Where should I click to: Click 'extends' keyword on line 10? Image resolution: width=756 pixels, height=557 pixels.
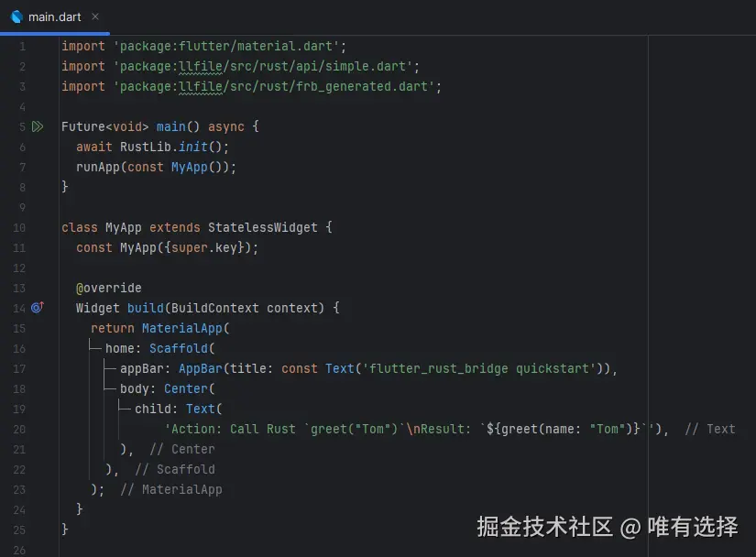pyautogui.click(x=174, y=227)
